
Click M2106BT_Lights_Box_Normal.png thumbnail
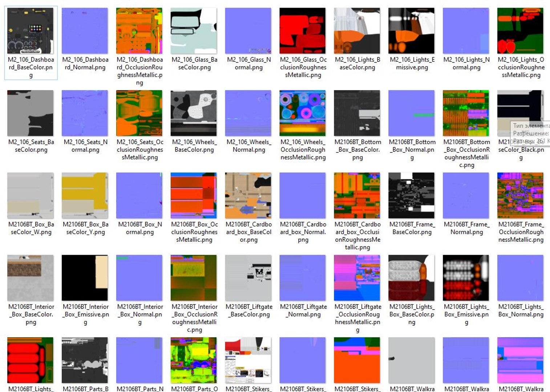521,278
